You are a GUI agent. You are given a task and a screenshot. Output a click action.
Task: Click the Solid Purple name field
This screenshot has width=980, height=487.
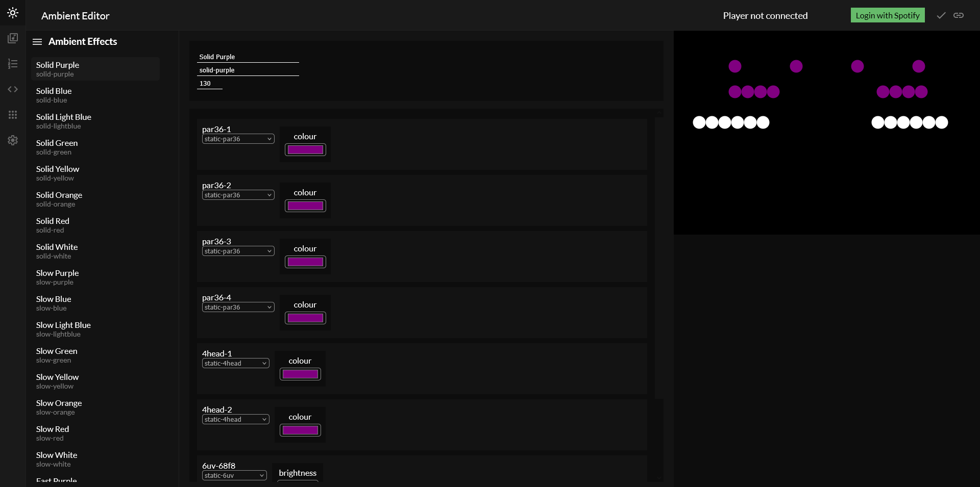click(x=248, y=57)
